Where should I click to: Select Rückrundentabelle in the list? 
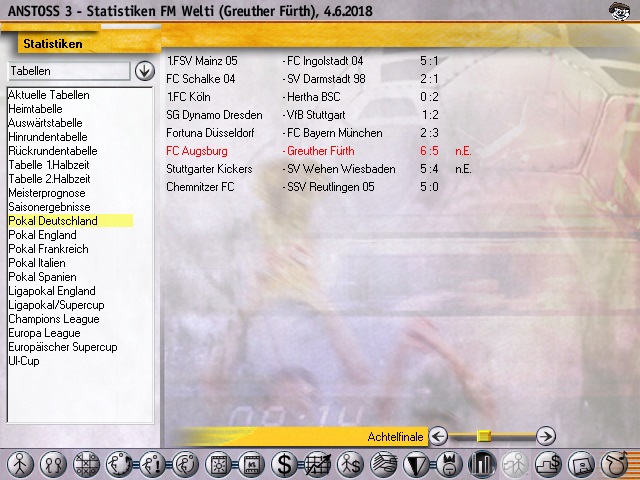(x=53, y=151)
